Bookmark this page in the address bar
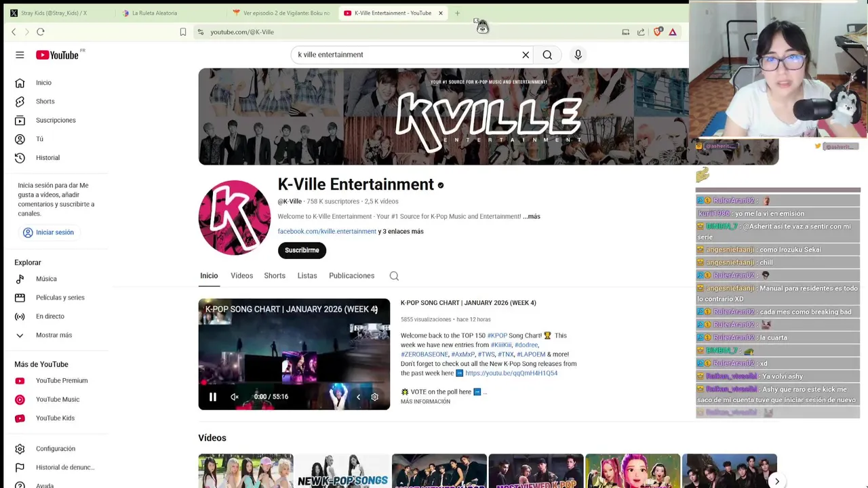The height and width of the screenshot is (488, 868). point(183,32)
